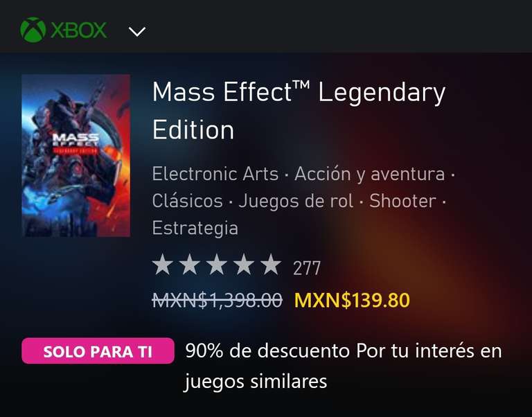
Task: Click the fifth rating star
Action: (x=271, y=265)
